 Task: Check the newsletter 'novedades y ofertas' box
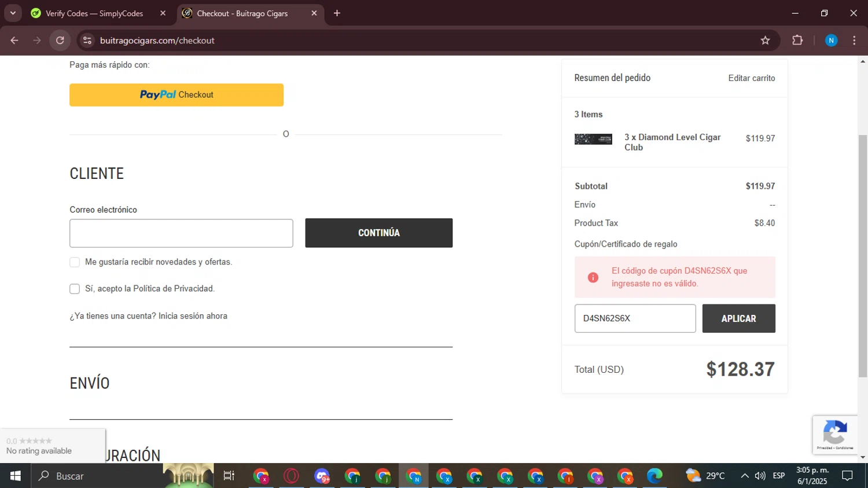75,262
